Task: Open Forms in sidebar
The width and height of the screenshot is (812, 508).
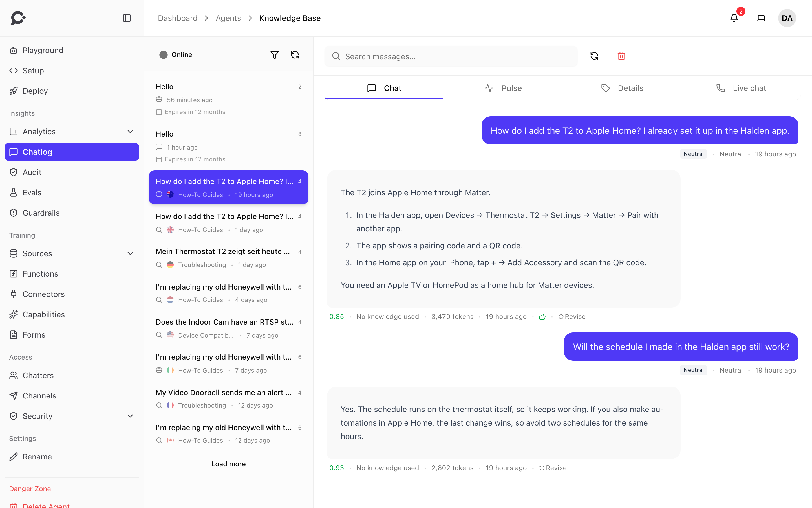Action: point(72,335)
